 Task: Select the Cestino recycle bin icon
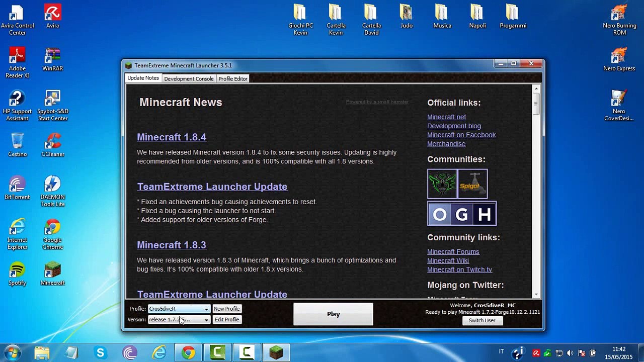tap(17, 145)
